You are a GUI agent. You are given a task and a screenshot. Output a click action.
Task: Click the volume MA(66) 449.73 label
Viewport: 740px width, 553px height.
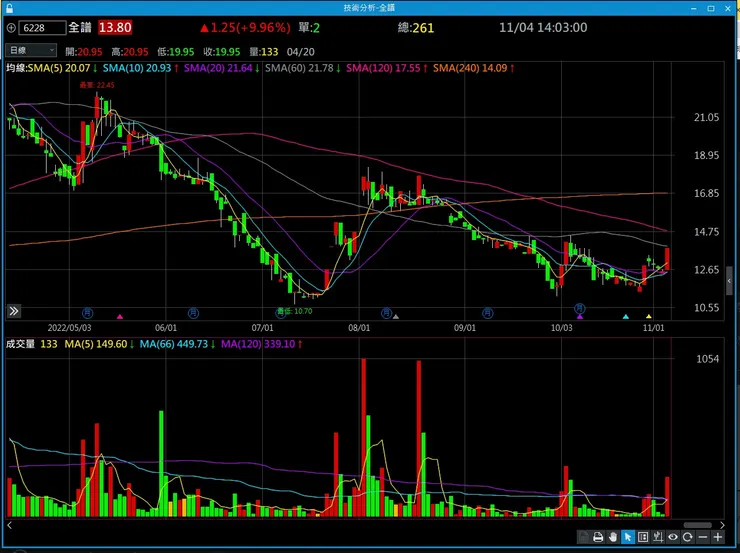(174, 344)
